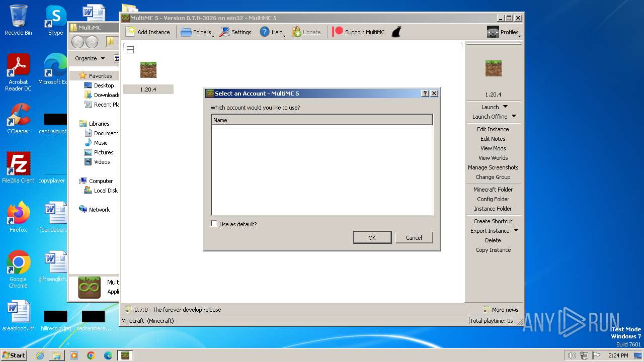The height and width of the screenshot is (362, 644).
Task: Click the Start button
Action: pyautogui.click(x=14, y=355)
